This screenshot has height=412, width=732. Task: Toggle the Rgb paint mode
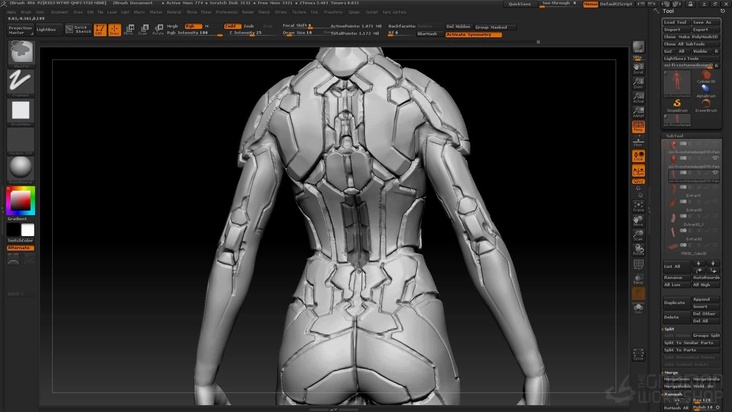[x=193, y=26]
